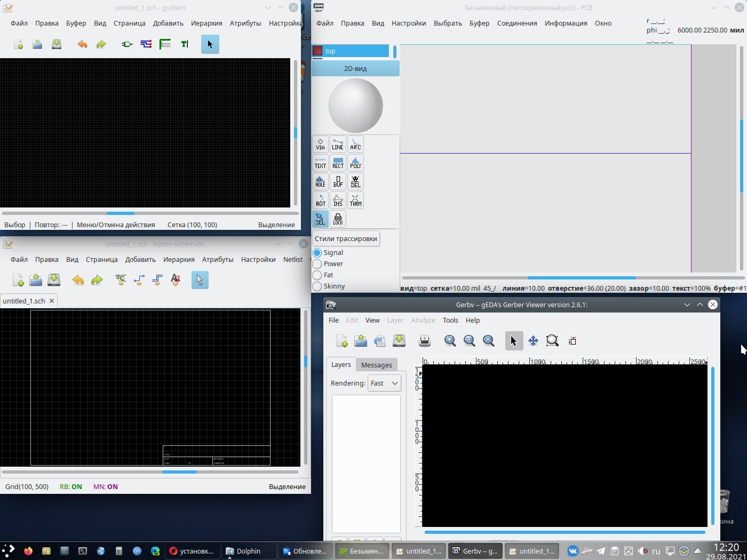Select the SEL selection tool in PCB
747x560 pixels.
(320, 219)
